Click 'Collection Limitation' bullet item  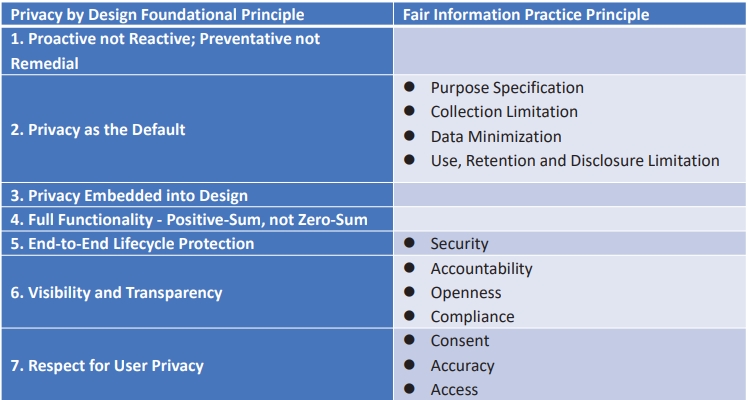504,112
